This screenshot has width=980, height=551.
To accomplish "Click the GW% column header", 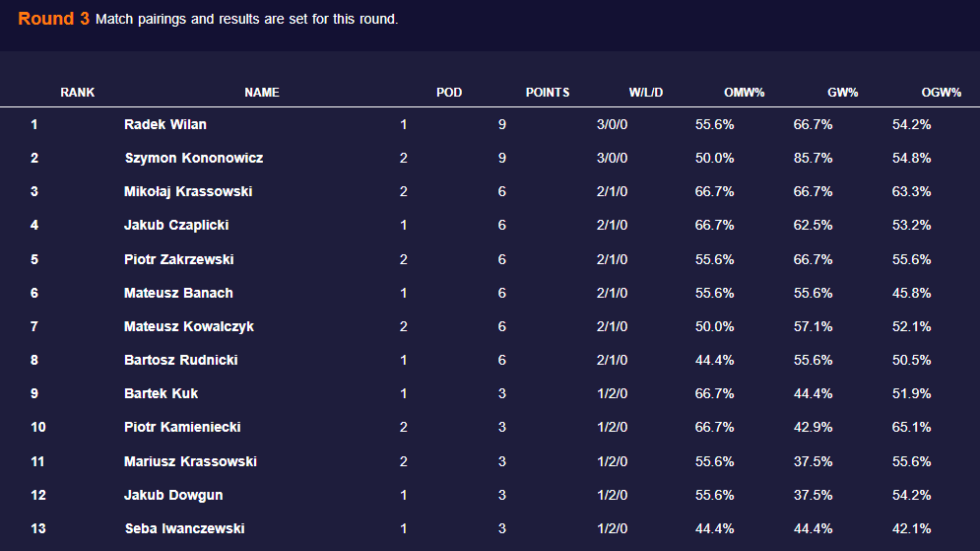I will point(843,93).
